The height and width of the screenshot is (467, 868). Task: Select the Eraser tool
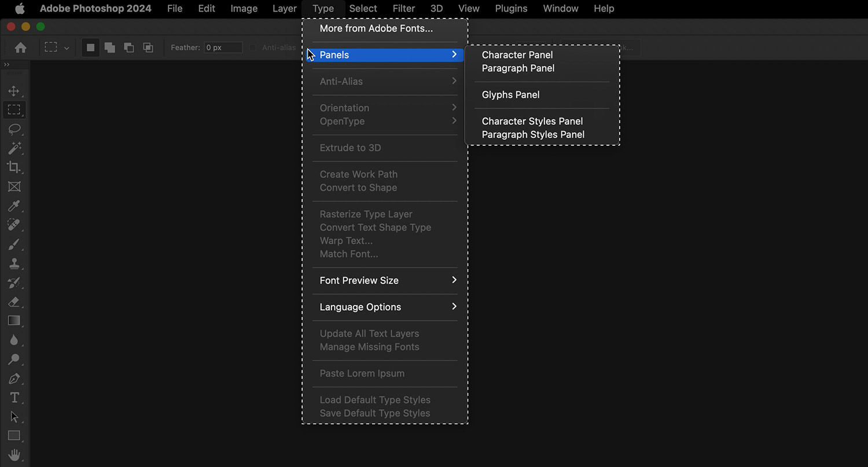(x=14, y=301)
